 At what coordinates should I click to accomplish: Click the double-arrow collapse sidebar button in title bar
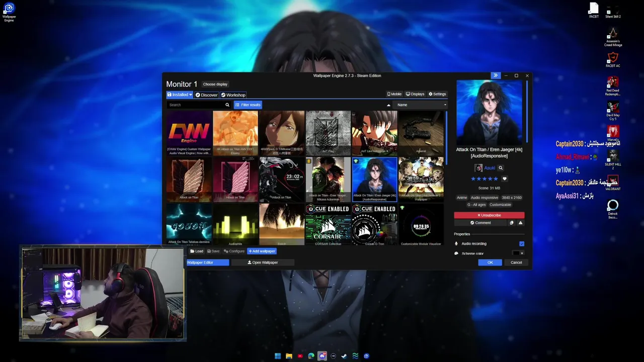(496, 75)
